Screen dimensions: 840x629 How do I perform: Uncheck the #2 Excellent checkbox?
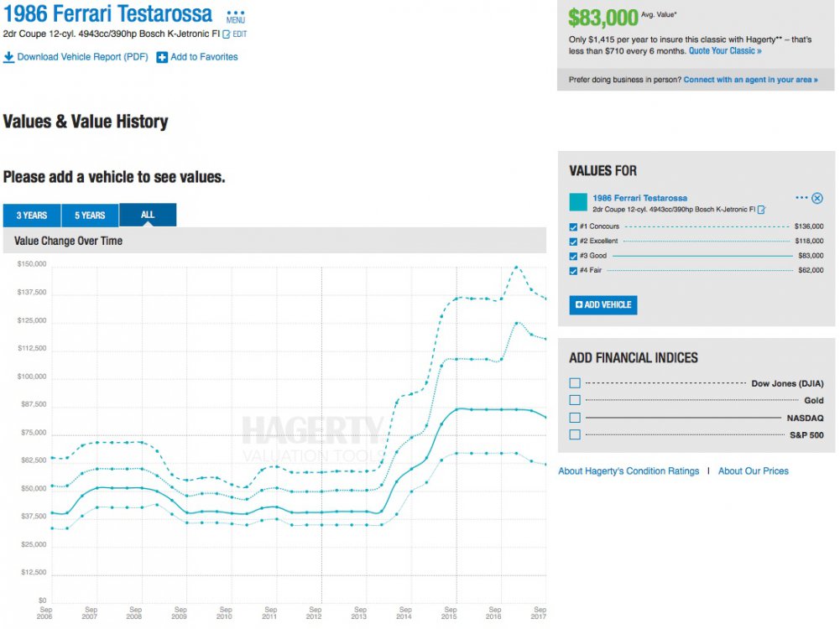pyautogui.click(x=573, y=242)
